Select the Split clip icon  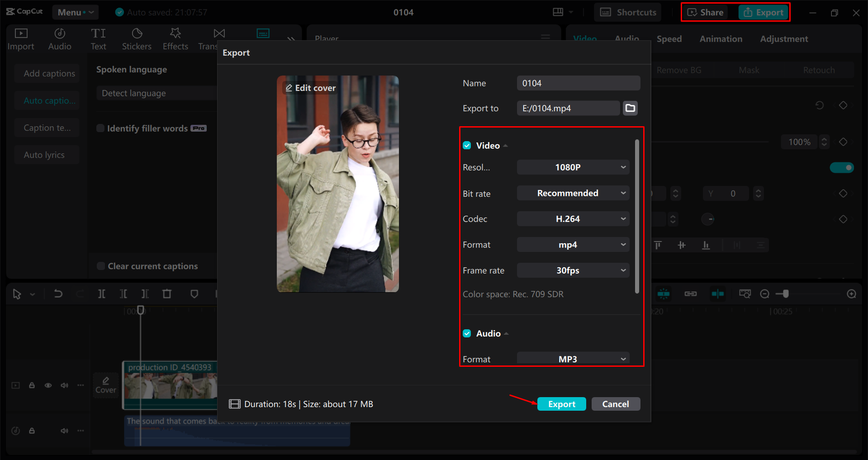pos(101,294)
